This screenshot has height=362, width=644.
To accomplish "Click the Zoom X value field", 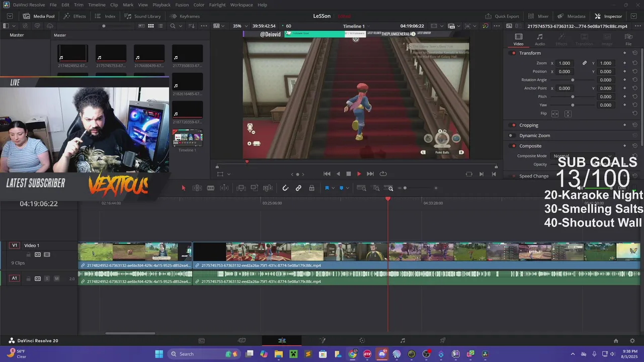I will [565, 63].
